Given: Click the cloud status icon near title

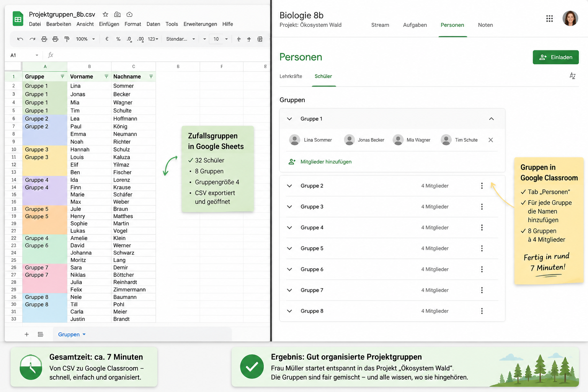Looking at the screenshot, I should pos(129,15).
